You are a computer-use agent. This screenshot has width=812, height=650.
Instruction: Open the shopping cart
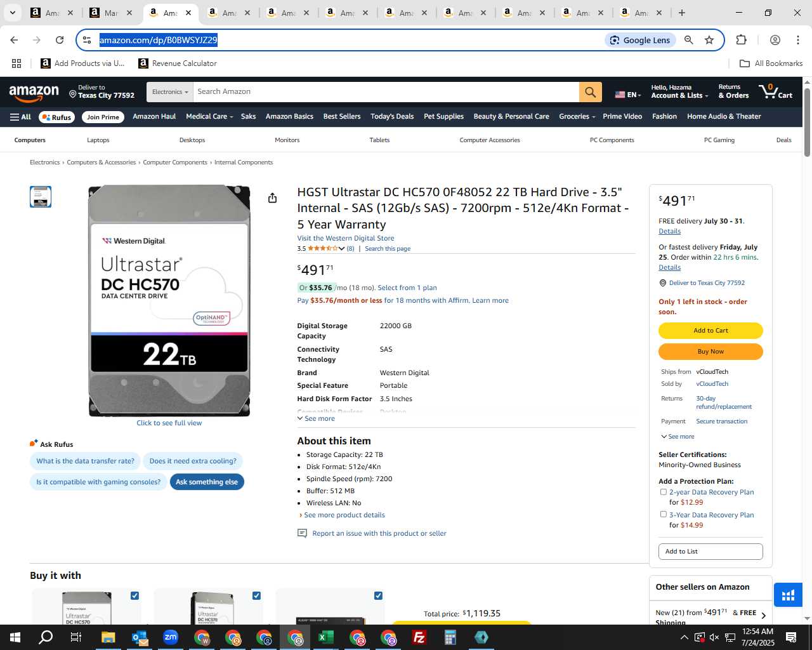776,91
